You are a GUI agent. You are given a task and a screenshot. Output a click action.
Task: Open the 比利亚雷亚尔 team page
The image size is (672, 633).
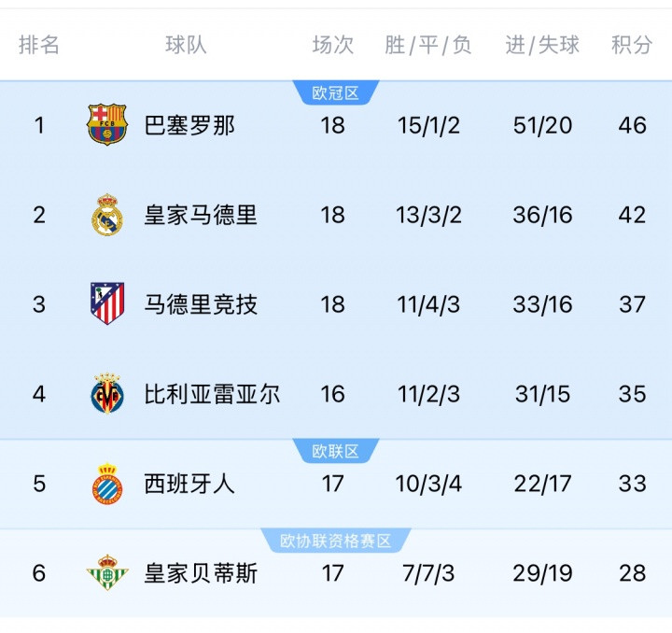tap(212, 394)
